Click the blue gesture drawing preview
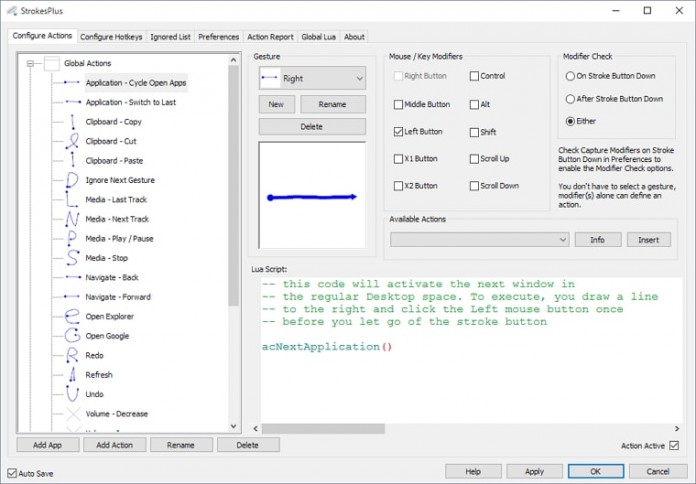The height and width of the screenshot is (484, 696). point(312,197)
